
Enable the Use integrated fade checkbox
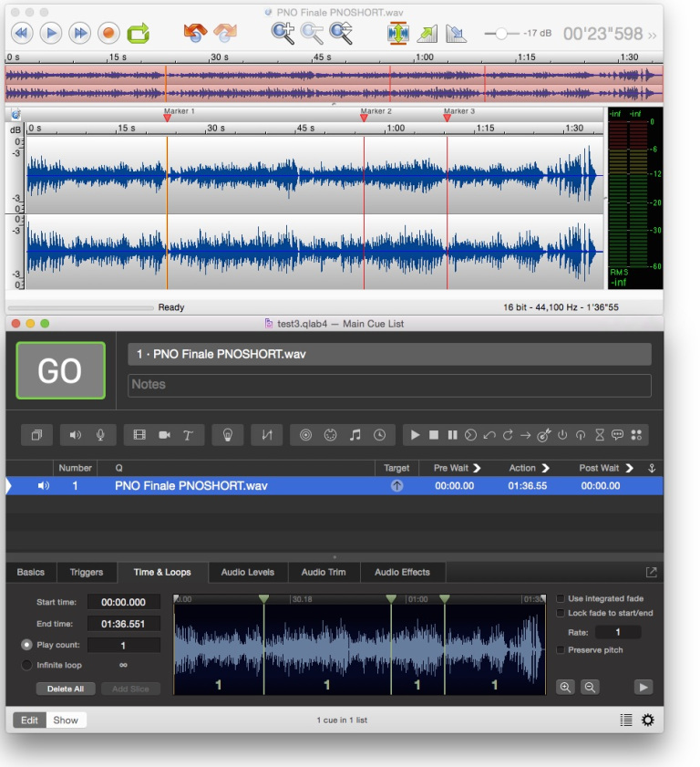[x=561, y=598]
